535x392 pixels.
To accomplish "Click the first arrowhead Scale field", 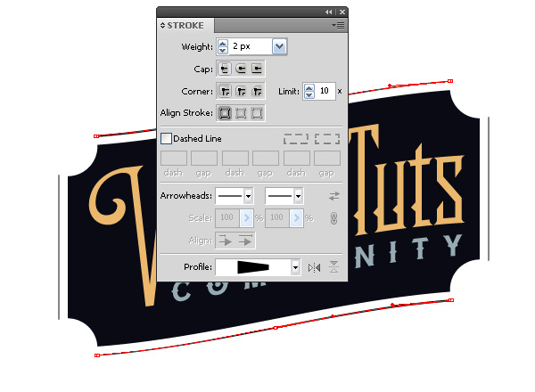I will click(x=227, y=217).
